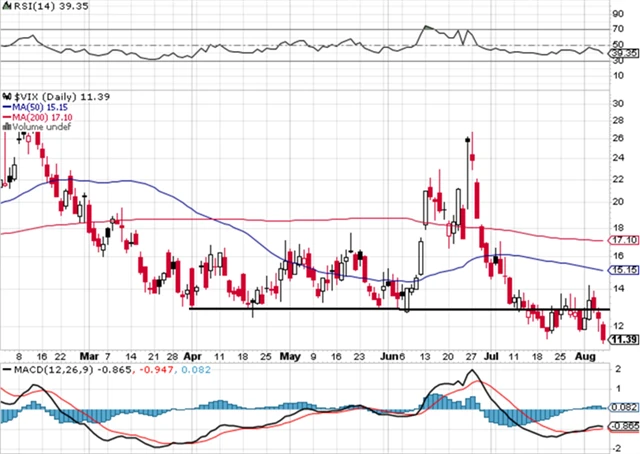
Task: Click the Volume undef legend bar icon
Action: 6,127
